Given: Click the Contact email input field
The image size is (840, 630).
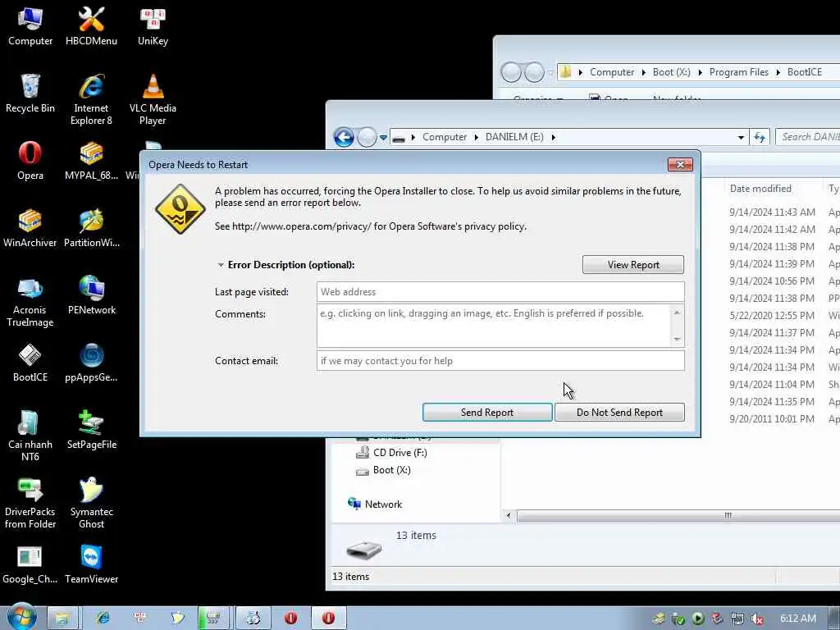Looking at the screenshot, I should point(500,361).
